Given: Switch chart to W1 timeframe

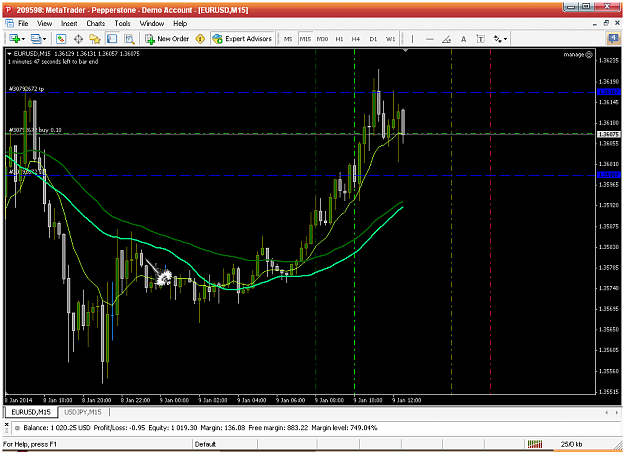Looking at the screenshot, I should coord(390,39).
